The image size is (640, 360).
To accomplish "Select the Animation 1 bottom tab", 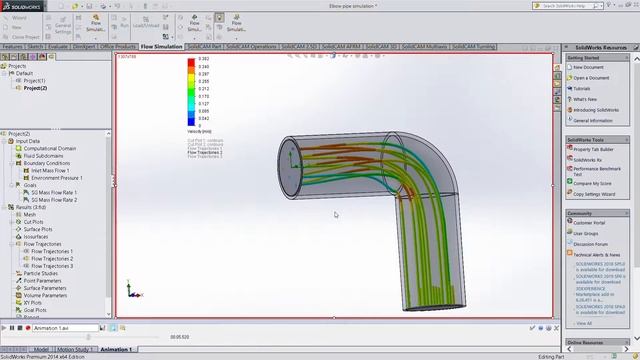I will click(x=116, y=349).
